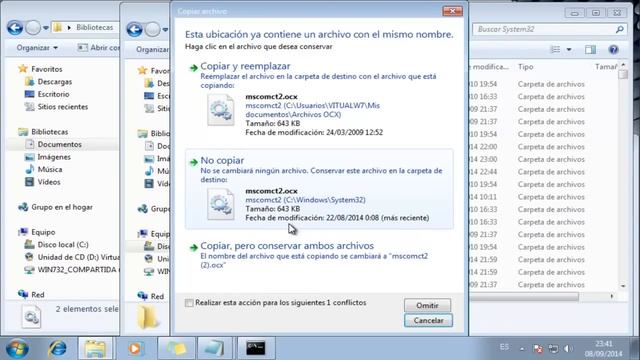
Task: Open Windows Explorer taskbar icon
Action: (x=95, y=349)
